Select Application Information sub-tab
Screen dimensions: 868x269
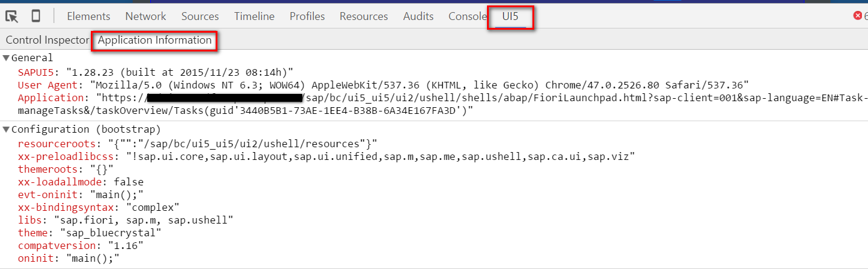[x=154, y=40]
